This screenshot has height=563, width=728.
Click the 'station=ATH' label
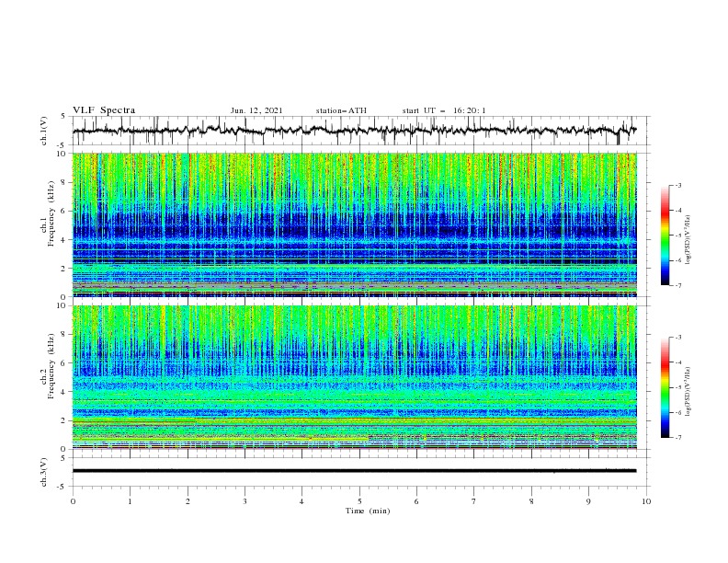[x=341, y=110]
